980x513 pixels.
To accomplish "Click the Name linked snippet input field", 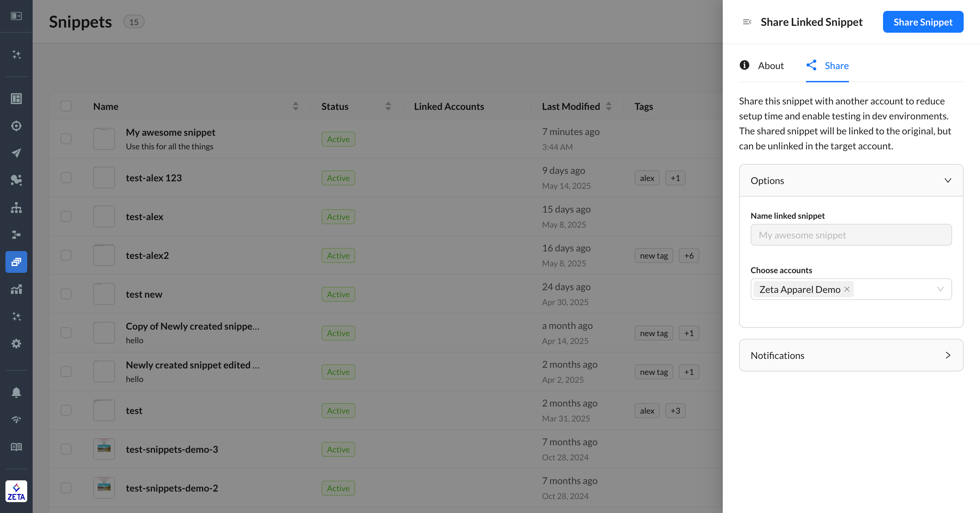I will point(851,235).
